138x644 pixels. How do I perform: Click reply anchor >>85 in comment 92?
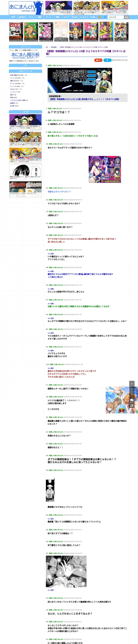click(51, 351)
